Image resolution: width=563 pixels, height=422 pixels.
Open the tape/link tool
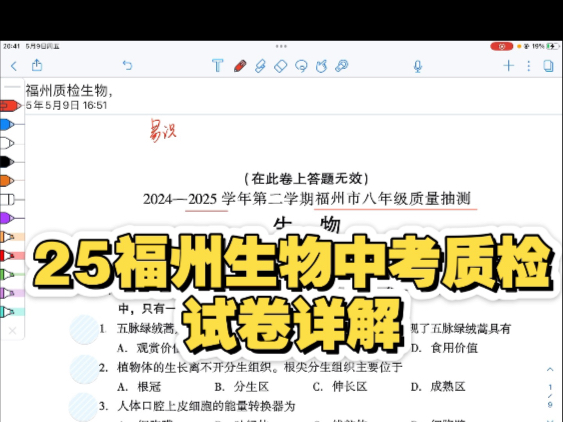point(341,66)
